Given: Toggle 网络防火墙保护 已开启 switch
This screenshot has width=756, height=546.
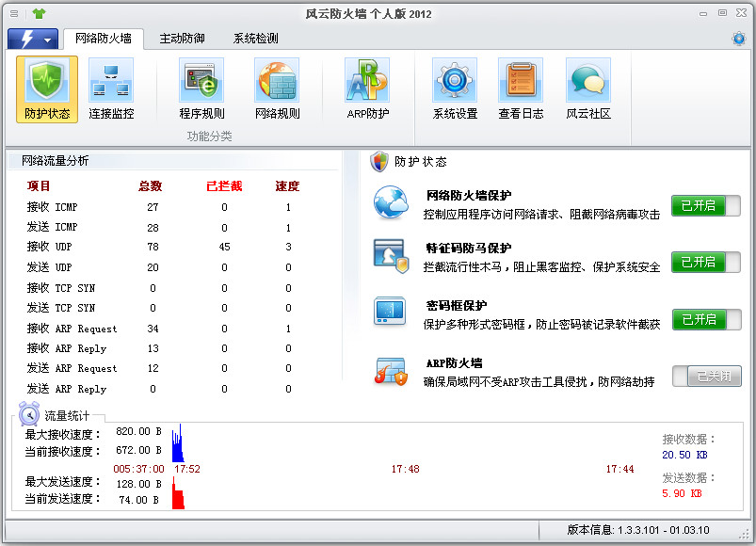Looking at the screenshot, I should click(705, 206).
